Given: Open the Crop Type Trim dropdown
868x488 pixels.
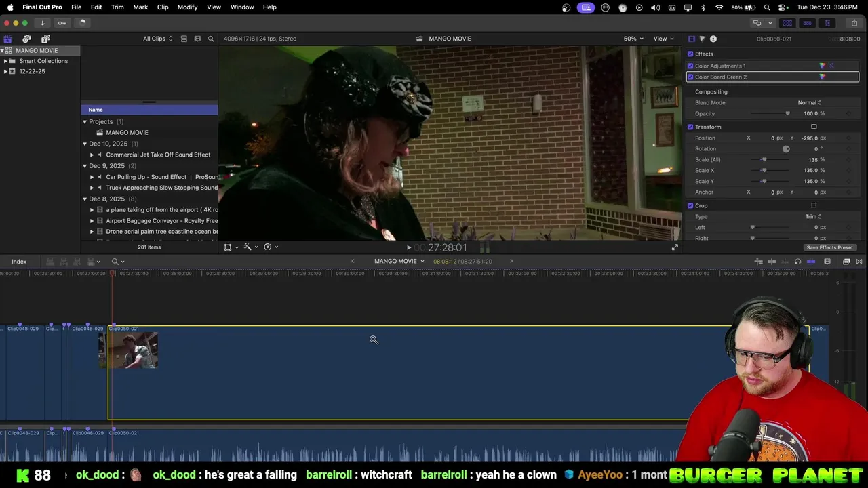Looking at the screenshot, I should [x=813, y=216].
